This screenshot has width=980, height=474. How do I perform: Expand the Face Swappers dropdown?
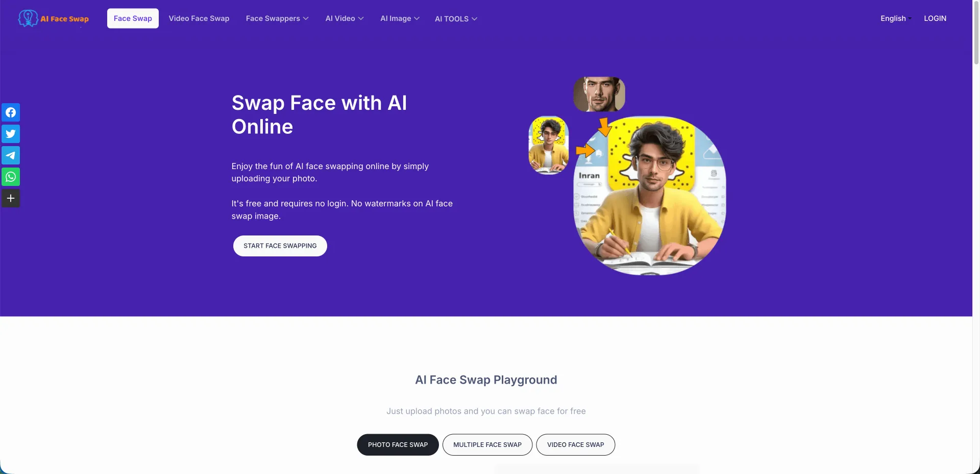pyautogui.click(x=277, y=18)
